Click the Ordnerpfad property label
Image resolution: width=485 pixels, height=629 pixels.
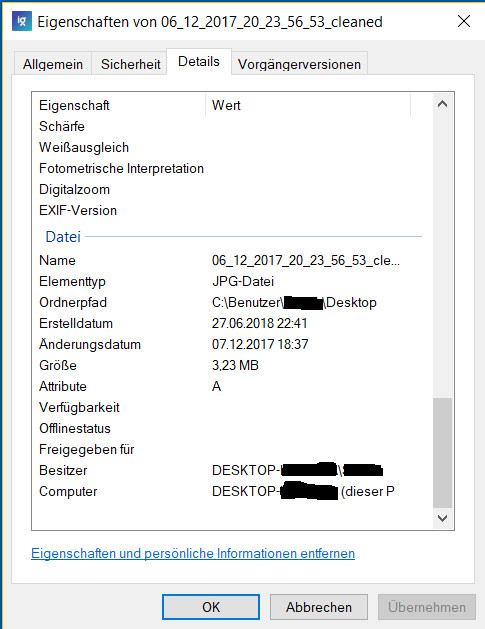73,302
